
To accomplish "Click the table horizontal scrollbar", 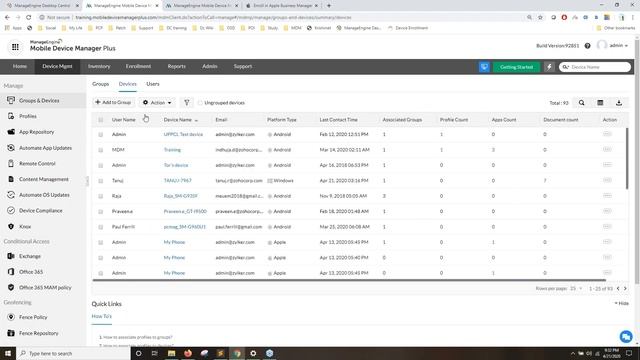I will point(349,280).
